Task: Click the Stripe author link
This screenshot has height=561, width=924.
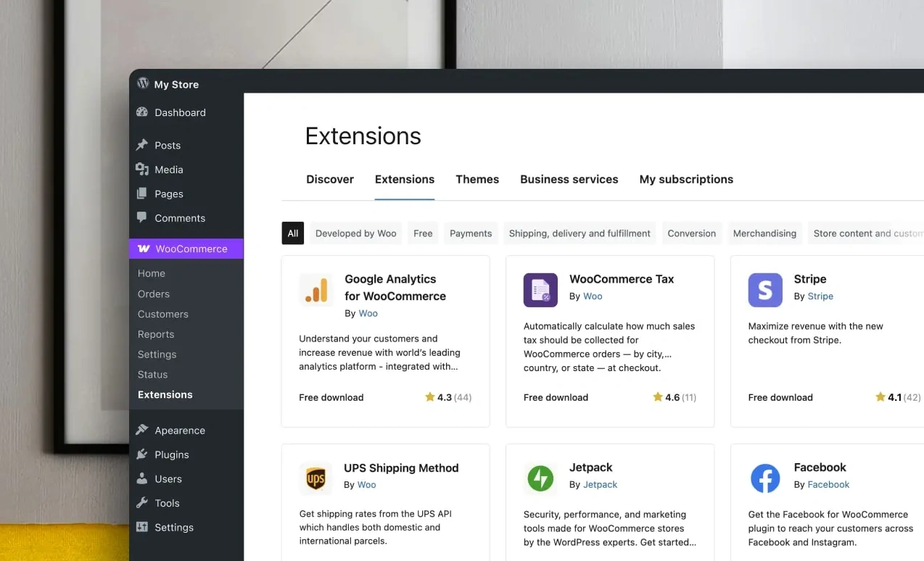Action: point(820,296)
